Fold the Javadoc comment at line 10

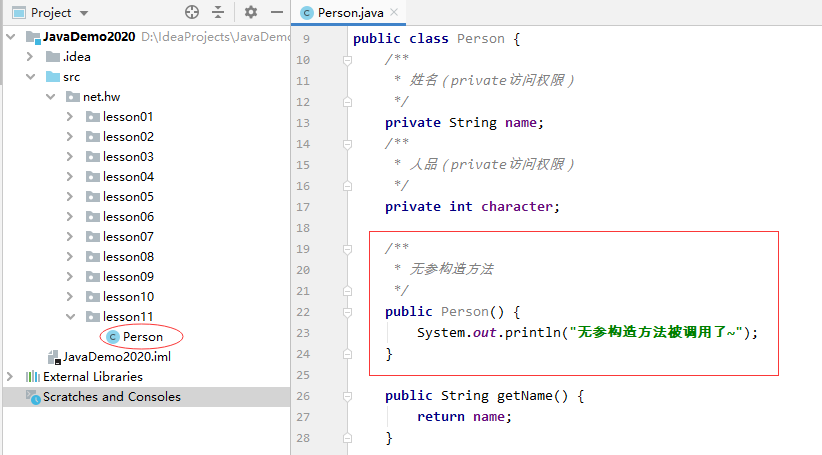click(347, 60)
